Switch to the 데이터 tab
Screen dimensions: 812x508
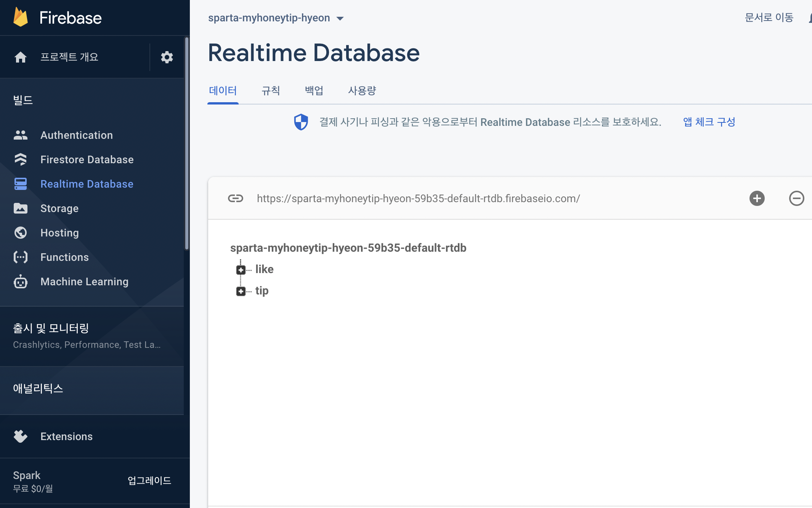[x=223, y=91]
